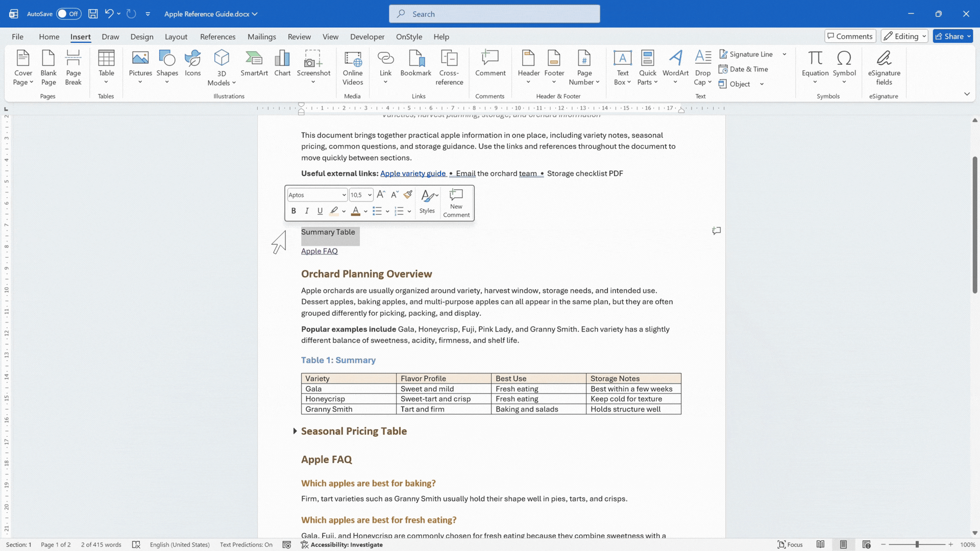Screen dimensions: 980x551
Task: Click the Share button
Action: [x=953, y=36]
